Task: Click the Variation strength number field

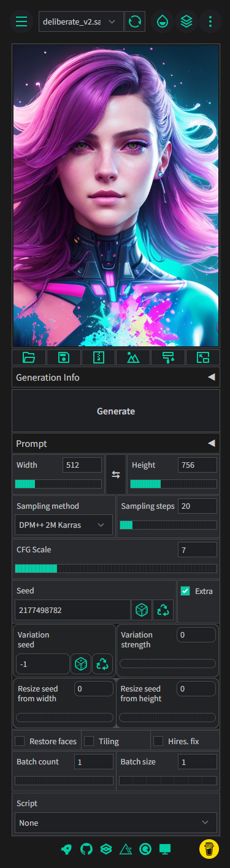Action: pos(196,634)
